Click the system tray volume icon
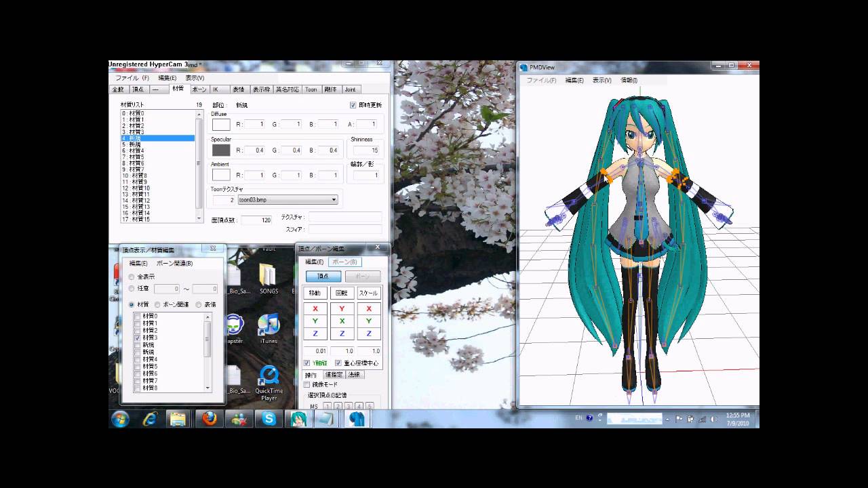This screenshot has height=488, width=868. click(x=713, y=419)
